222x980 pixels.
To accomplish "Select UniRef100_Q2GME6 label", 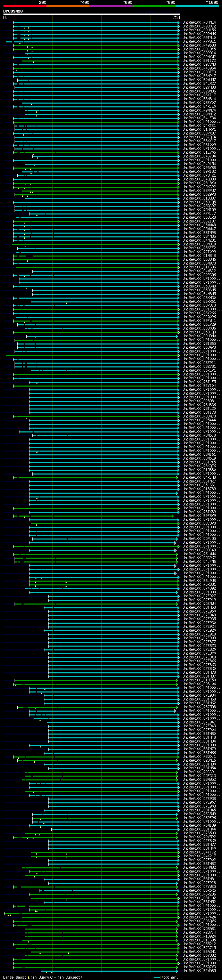I will 199,760.
